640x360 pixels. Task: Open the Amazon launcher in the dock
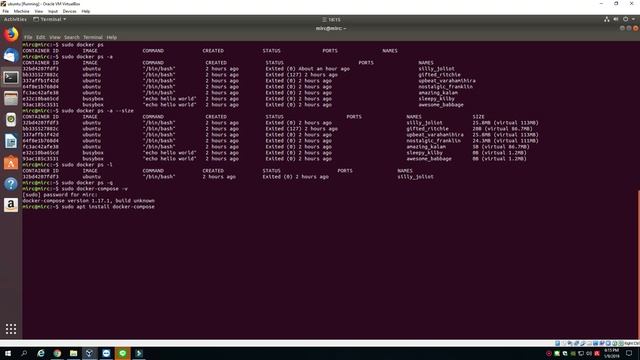pyautogui.click(x=11, y=205)
